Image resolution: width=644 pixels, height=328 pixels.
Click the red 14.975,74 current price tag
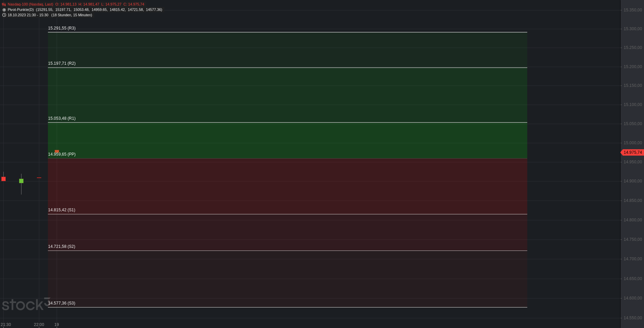tap(632, 152)
